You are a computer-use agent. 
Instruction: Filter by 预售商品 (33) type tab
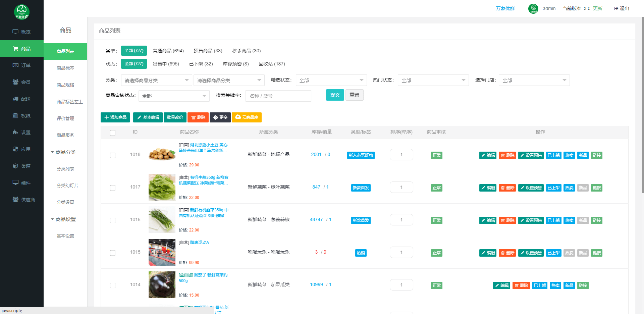click(208, 51)
